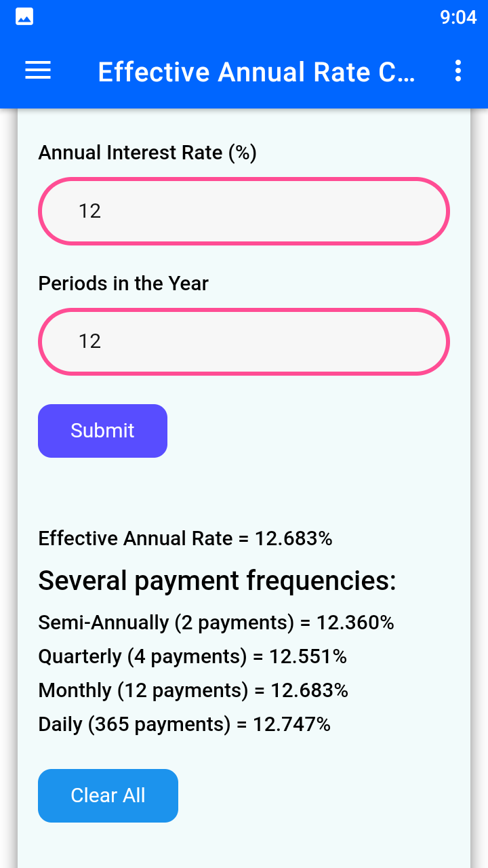Click the title Effective Annual Rate C...

[x=258, y=71]
